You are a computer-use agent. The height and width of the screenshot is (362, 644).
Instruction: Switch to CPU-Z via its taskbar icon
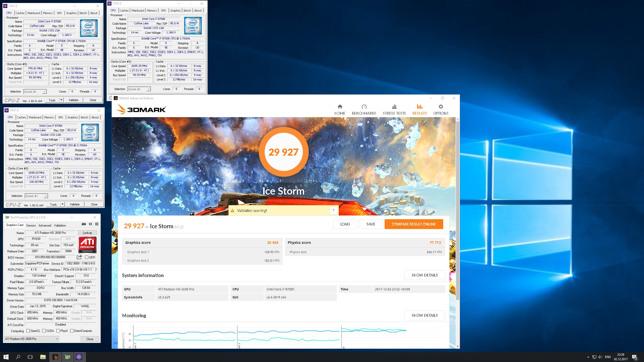pos(79,357)
